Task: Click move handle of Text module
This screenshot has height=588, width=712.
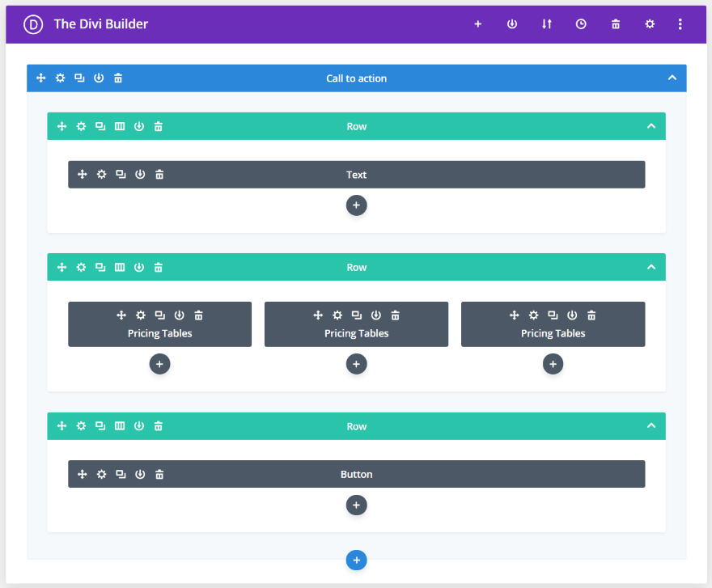Action: (83, 175)
